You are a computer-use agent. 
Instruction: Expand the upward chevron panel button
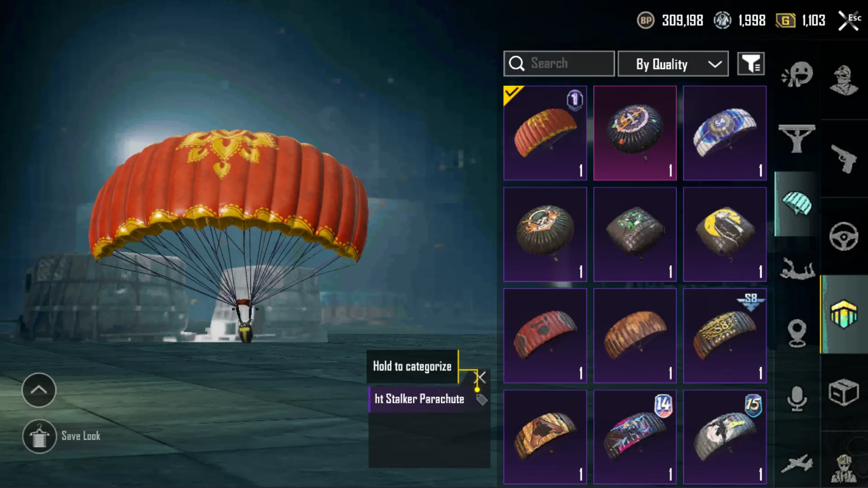pyautogui.click(x=39, y=390)
